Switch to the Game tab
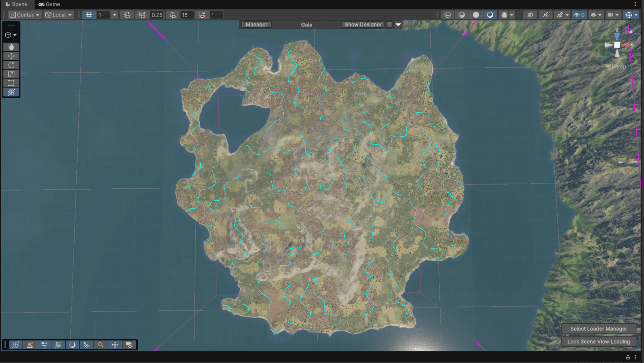Screen dimensions: 644x363 (49, 4)
